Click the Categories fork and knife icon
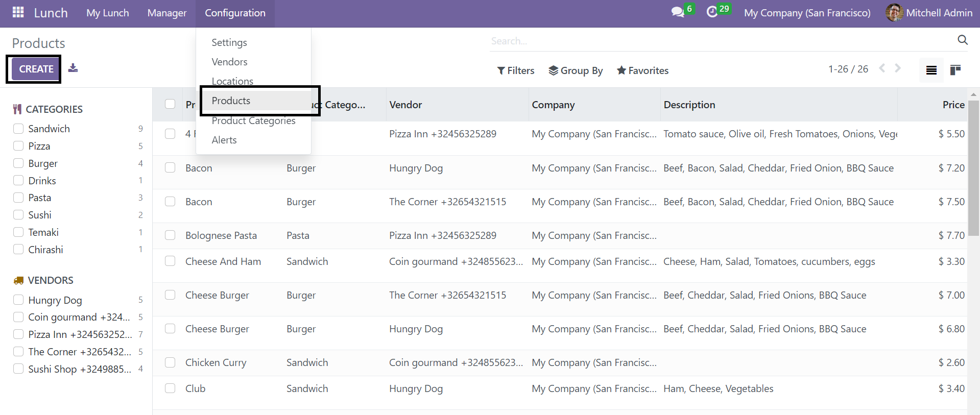 point(17,109)
